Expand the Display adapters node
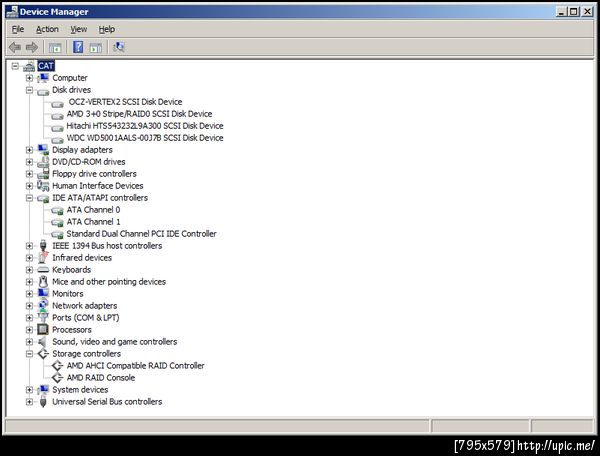The width and height of the screenshot is (600, 456). 29,150
